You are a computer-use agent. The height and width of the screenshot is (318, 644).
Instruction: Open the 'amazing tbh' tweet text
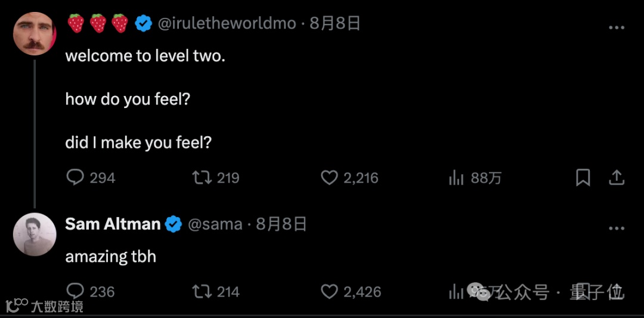pyautogui.click(x=110, y=257)
